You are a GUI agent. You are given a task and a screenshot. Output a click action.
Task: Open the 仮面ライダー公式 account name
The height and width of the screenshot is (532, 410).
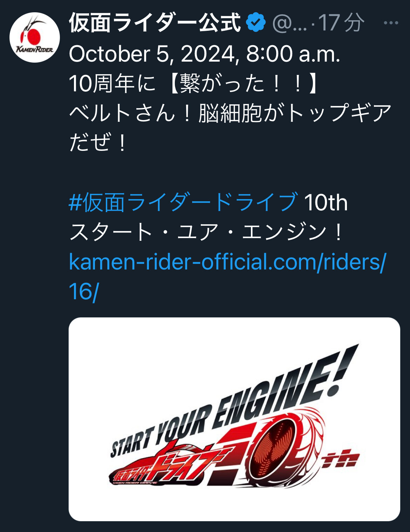pos(155,23)
